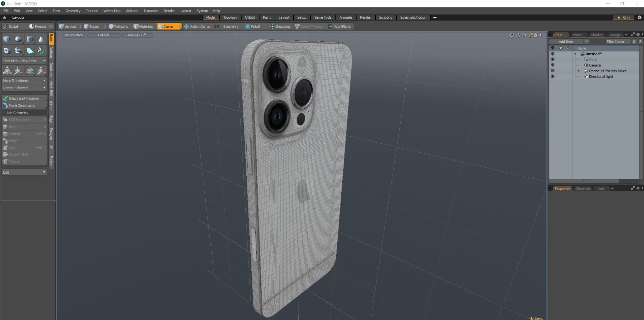This screenshot has width=644, height=320.
Task: Click the viewport zoom magnifier icon
Action: pos(524,35)
